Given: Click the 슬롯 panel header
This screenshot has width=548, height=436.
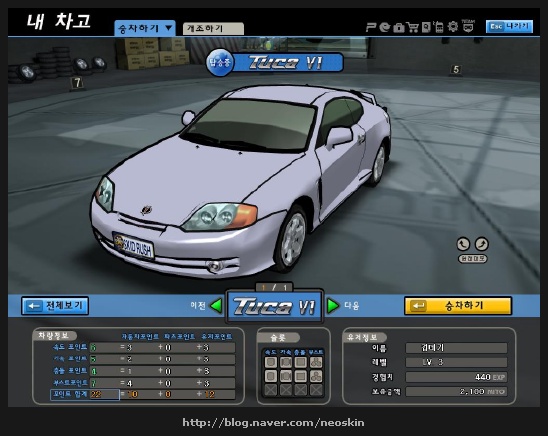Looking at the screenshot, I should (278, 337).
